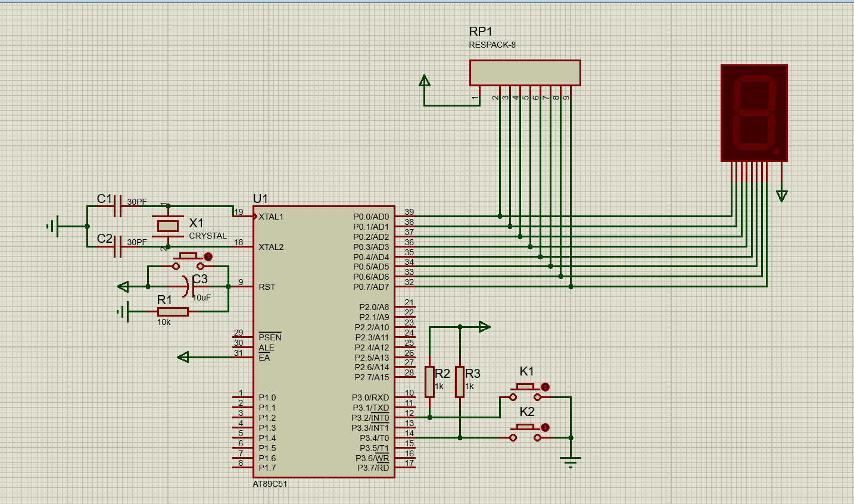854x504 pixels.
Task: Click the ground symbol left of C1
Action: pos(53,226)
